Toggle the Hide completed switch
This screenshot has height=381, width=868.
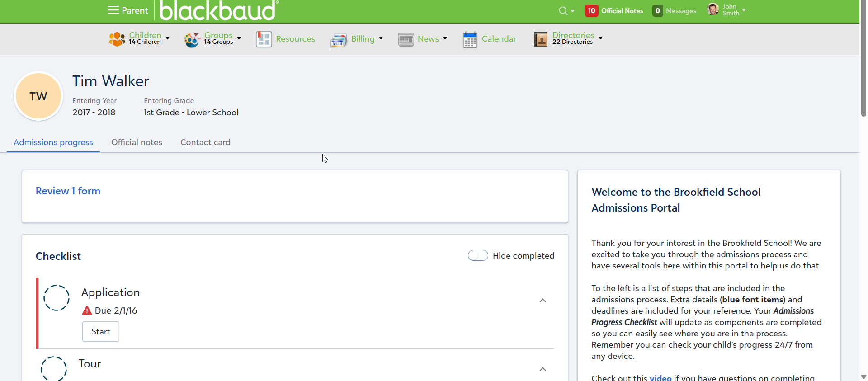click(x=478, y=255)
